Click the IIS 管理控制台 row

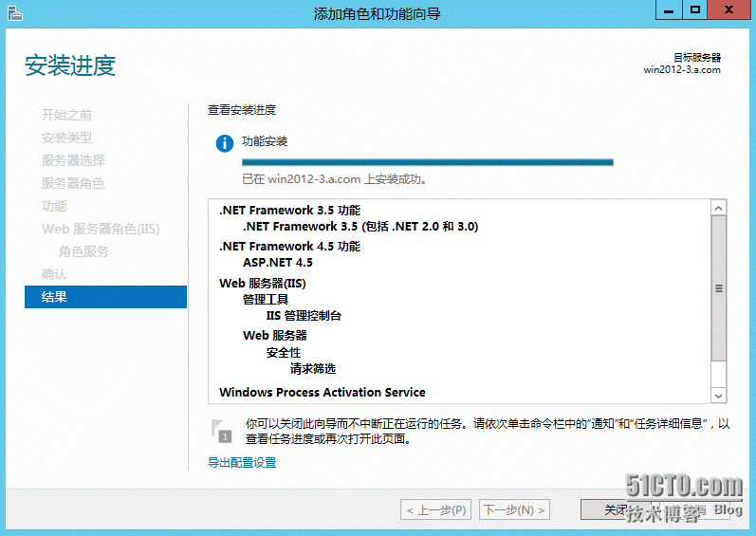click(x=304, y=316)
